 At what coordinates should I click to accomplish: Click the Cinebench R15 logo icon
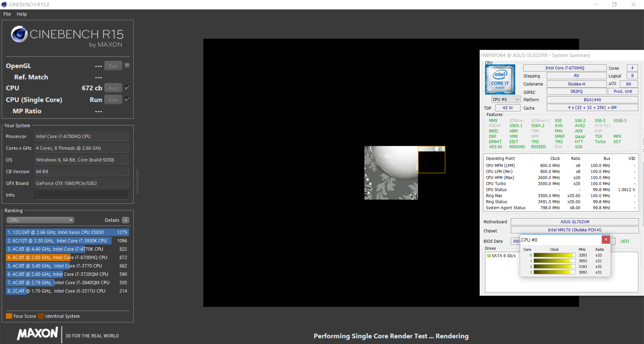[x=19, y=34]
